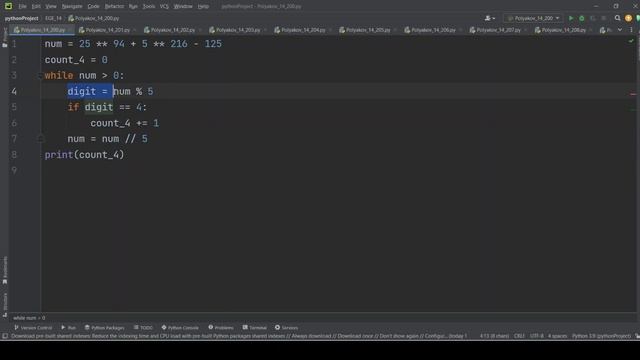
Task: Open the File menu
Action: pos(22,7)
